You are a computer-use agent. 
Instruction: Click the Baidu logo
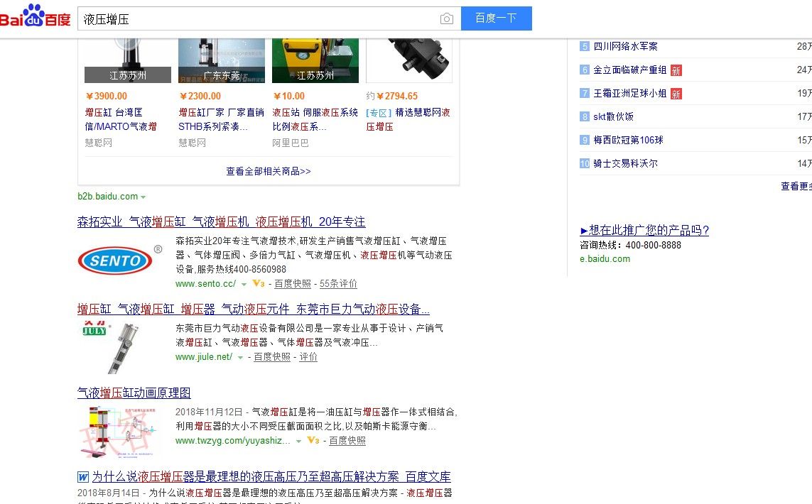pos(36,16)
